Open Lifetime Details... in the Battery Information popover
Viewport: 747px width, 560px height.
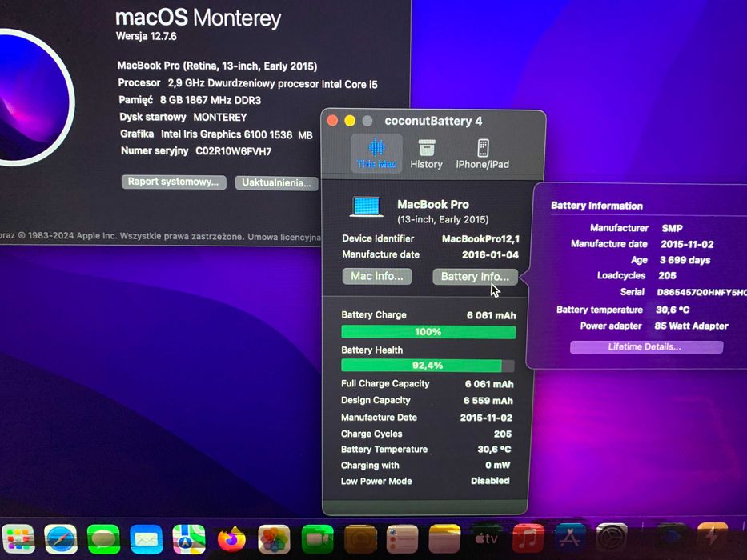point(646,346)
